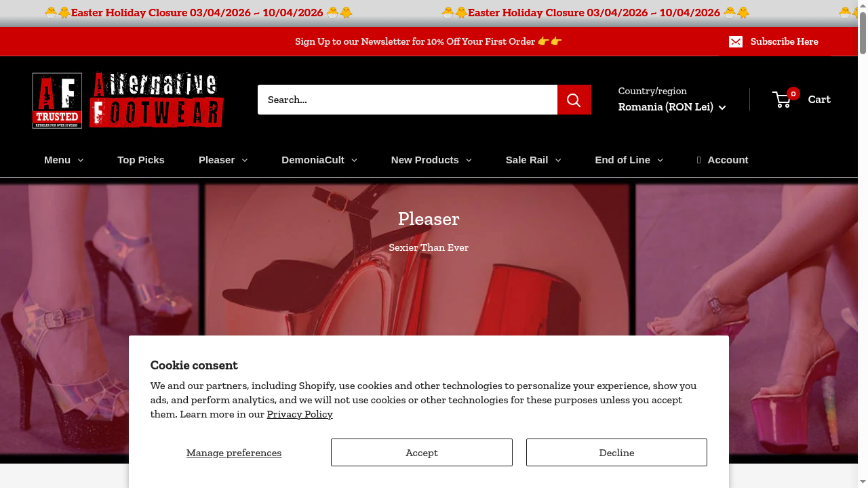This screenshot has width=868, height=488.
Task: Open Manage preferences for cookies
Action: [234, 452]
